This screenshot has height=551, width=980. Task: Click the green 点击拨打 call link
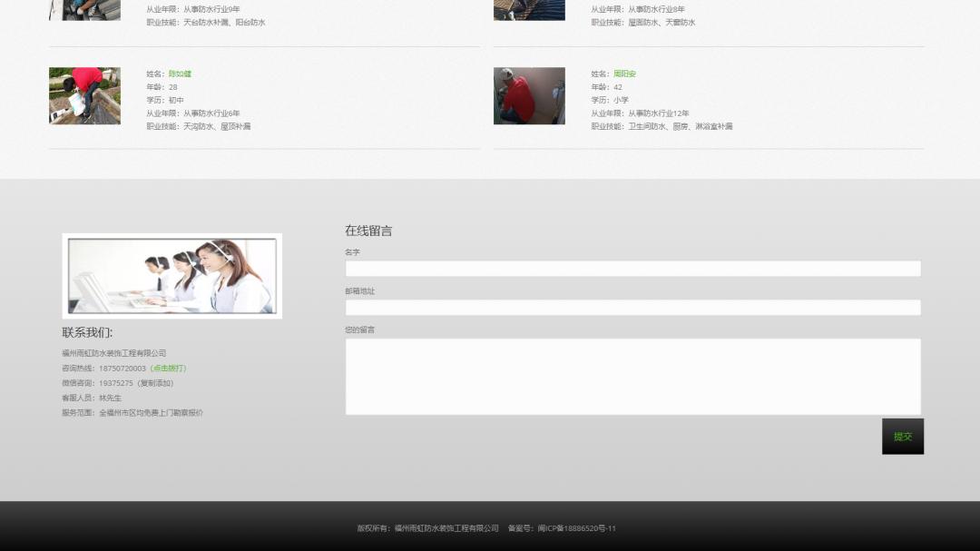click(168, 369)
